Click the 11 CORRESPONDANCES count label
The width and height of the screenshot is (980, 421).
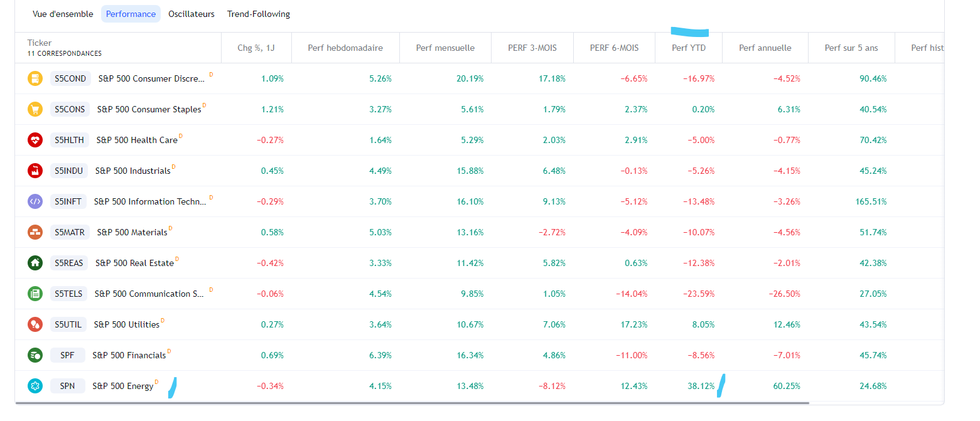click(65, 54)
